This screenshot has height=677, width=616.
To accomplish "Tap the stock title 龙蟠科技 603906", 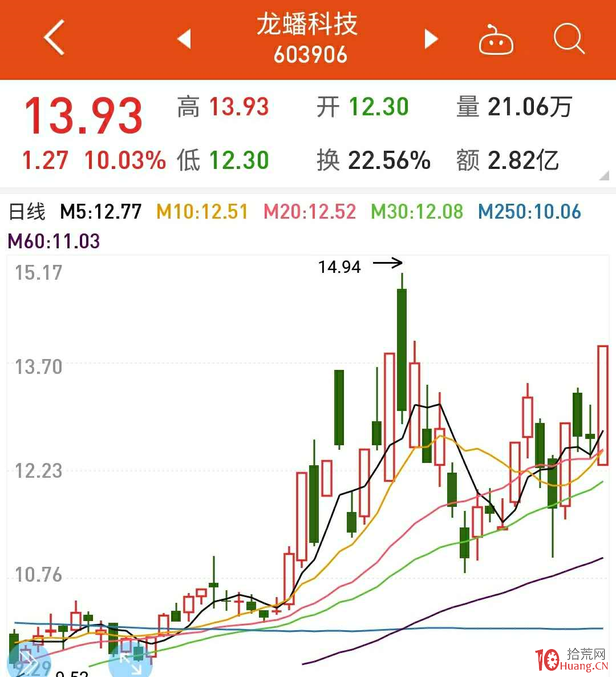I will click(308, 39).
